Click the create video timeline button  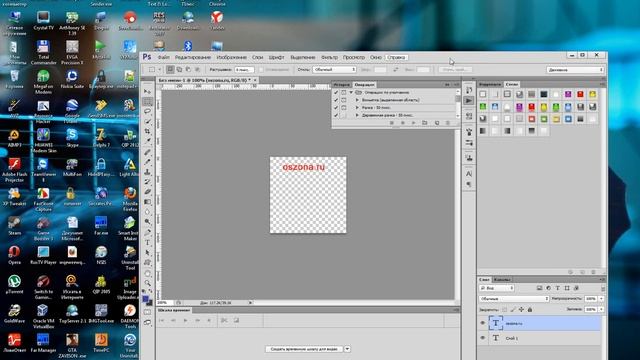point(304,349)
